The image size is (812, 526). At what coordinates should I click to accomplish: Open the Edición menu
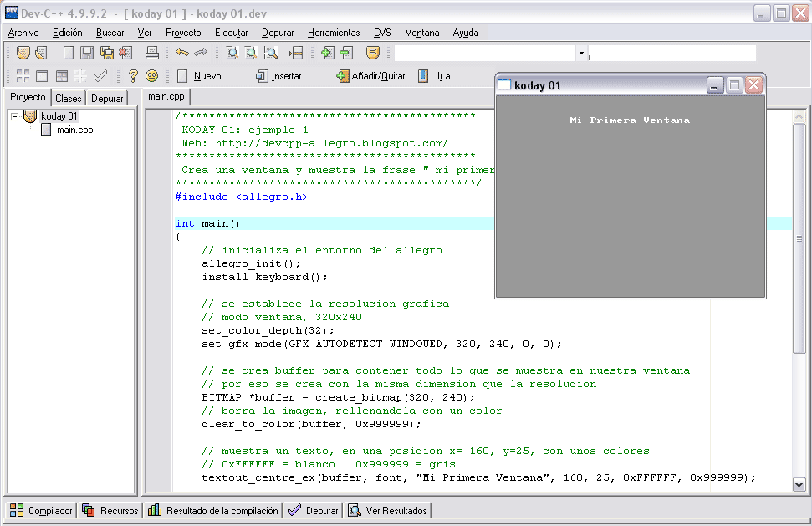[68, 33]
